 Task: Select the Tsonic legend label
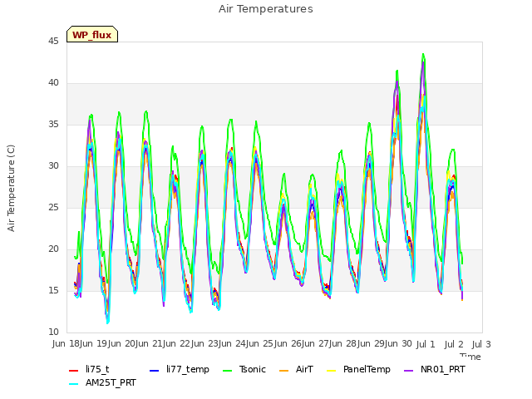coord(253,369)
